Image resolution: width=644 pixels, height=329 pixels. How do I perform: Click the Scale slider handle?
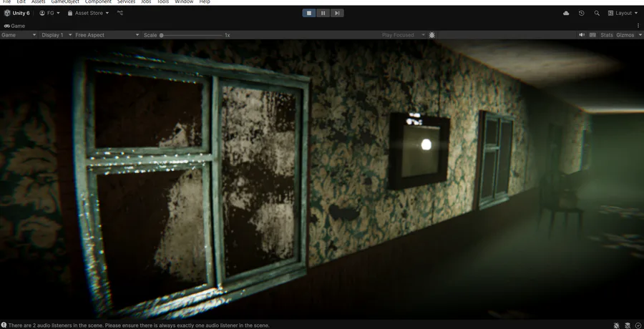click(x=162, y=35)
